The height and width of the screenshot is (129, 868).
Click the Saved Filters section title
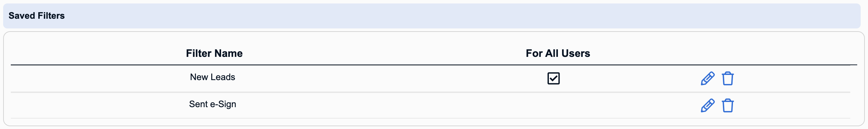pyautogui.click(x=37, y=16)
